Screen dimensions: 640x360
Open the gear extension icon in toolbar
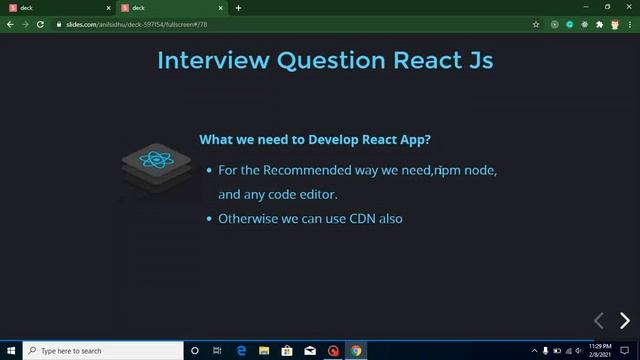(584, 24)
